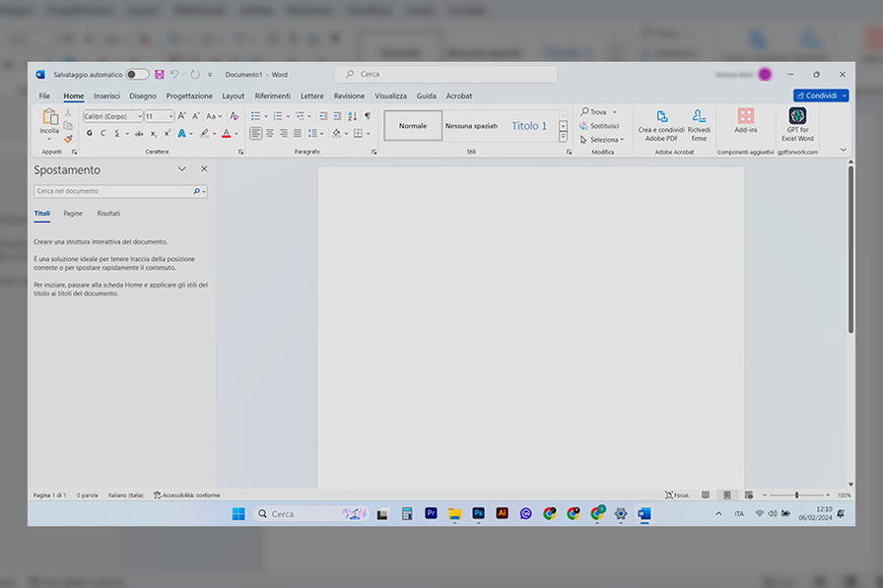Click the save icon in title bar
Image resolution: width=883 pixels, height=588 pixels.
pyautogui.click(x=159, y=74)
